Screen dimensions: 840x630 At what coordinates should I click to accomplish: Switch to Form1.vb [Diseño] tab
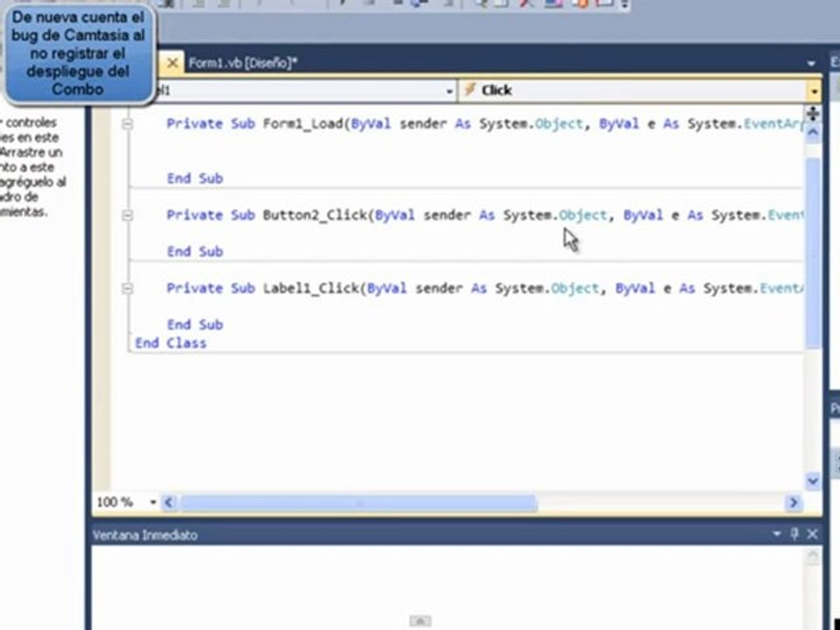pyautogui.click(x=242, y=63)
